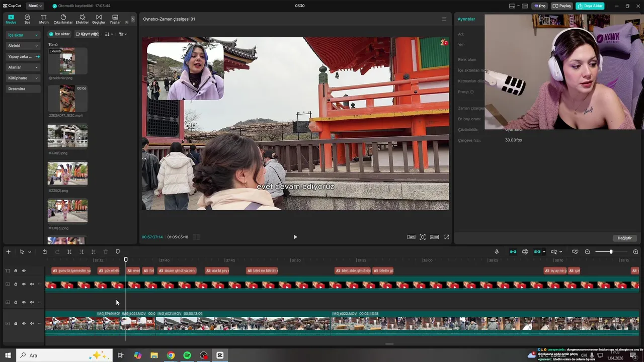Click the Dışa Aktar export button
This screenshot has height=362, width=644.
point(590,6)
